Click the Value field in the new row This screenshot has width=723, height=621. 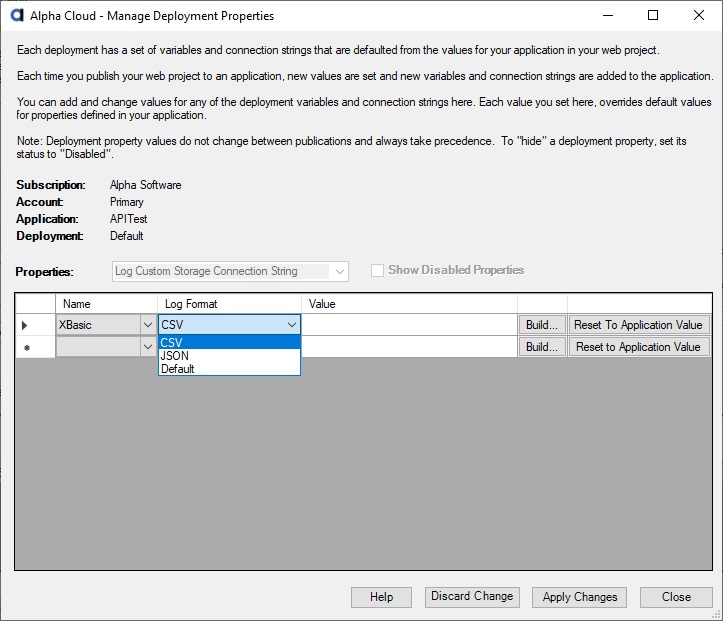coord(409,347)
